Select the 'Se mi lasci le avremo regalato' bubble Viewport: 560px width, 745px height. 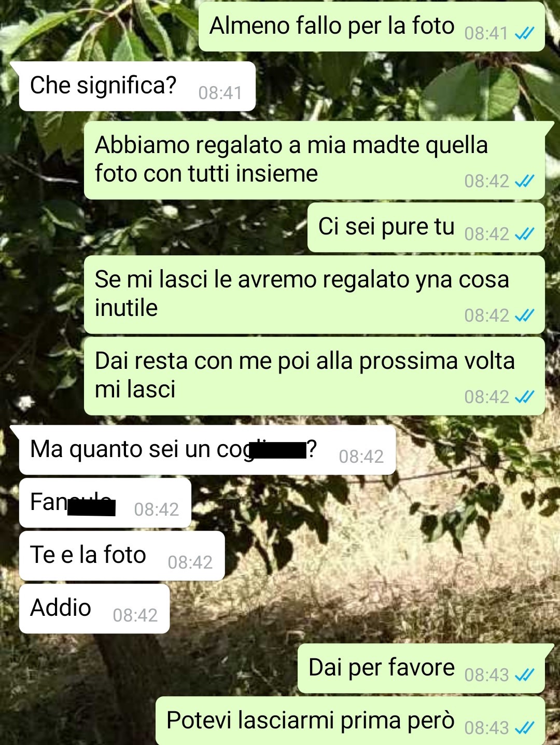coord(314,295)
